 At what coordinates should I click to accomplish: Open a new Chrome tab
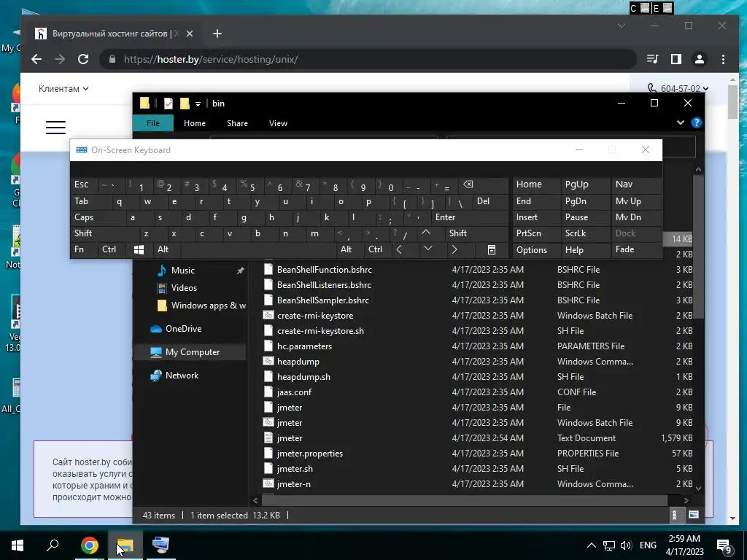[217, 34]
